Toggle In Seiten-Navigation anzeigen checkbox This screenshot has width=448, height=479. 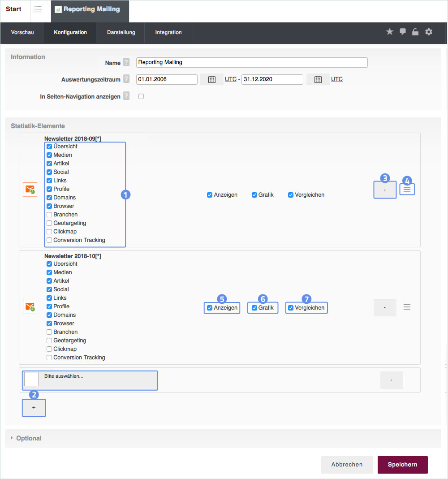[x=141, y=96]
